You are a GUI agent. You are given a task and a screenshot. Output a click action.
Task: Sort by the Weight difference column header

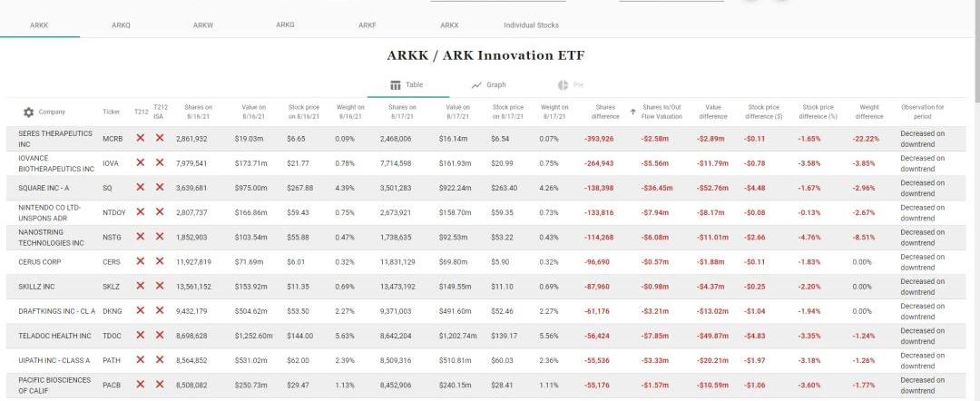point(868,112)
